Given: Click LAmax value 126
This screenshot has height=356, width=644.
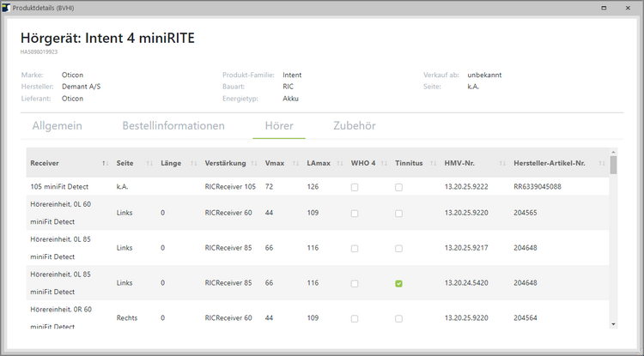Looking at the screenshot, I should [313, 187].
